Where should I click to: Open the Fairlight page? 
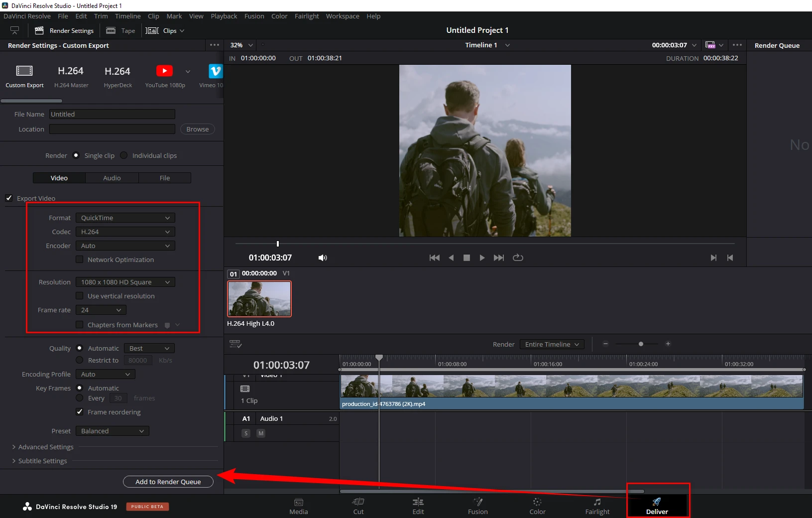[597, 506]
